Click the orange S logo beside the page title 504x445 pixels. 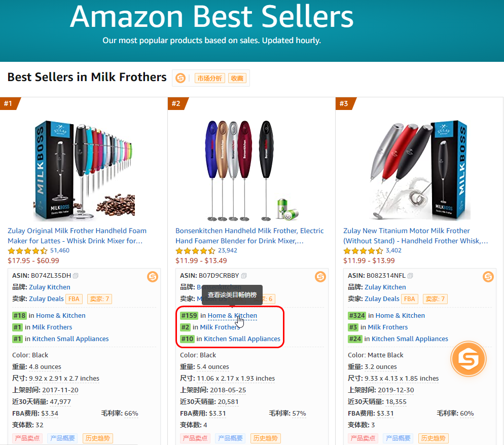click(181, 78)
